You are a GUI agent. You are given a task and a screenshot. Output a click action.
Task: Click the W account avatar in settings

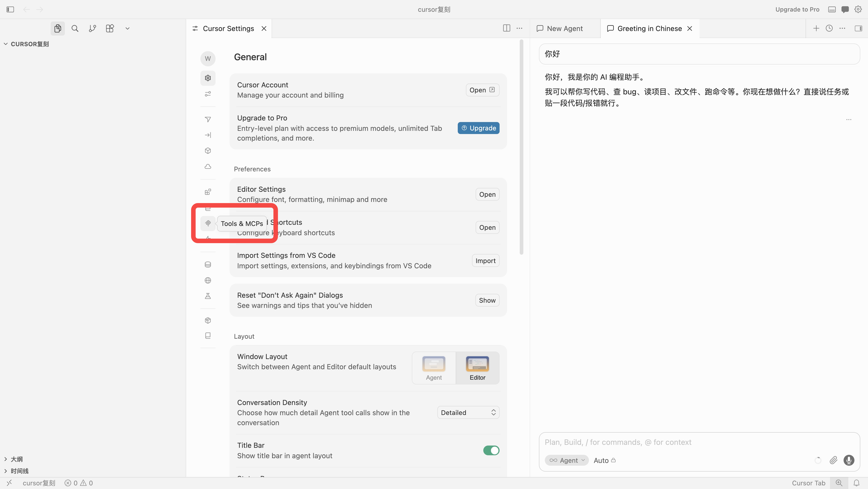tap(208, 59)
